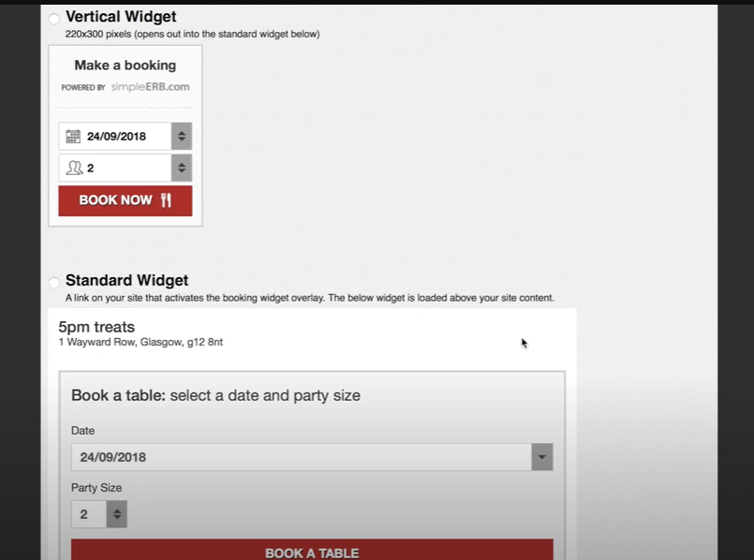Click the party size stepper in vertical widget

tap(182, 168)
